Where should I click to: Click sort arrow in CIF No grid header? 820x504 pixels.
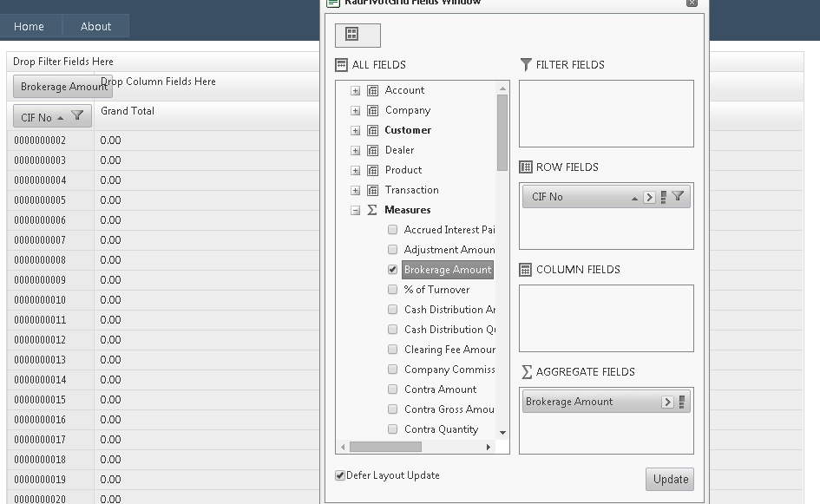coord(60,118)
